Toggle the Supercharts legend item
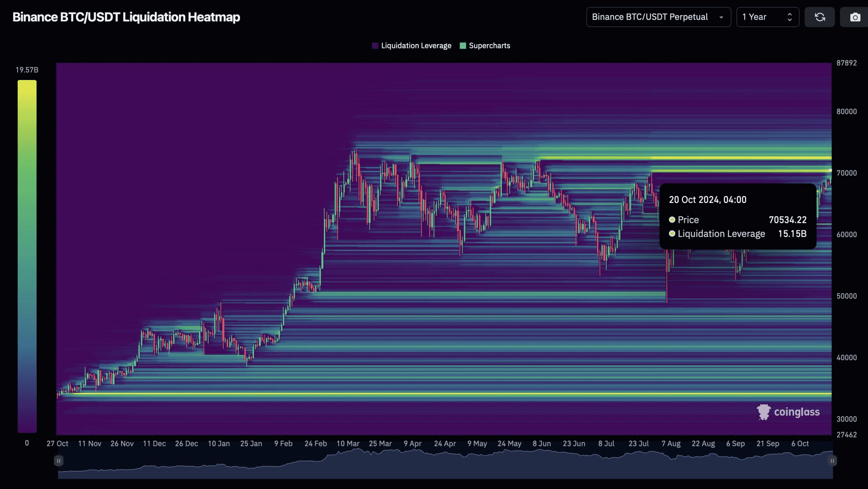This screenshot has width=868, height=489. pos(485,46)
